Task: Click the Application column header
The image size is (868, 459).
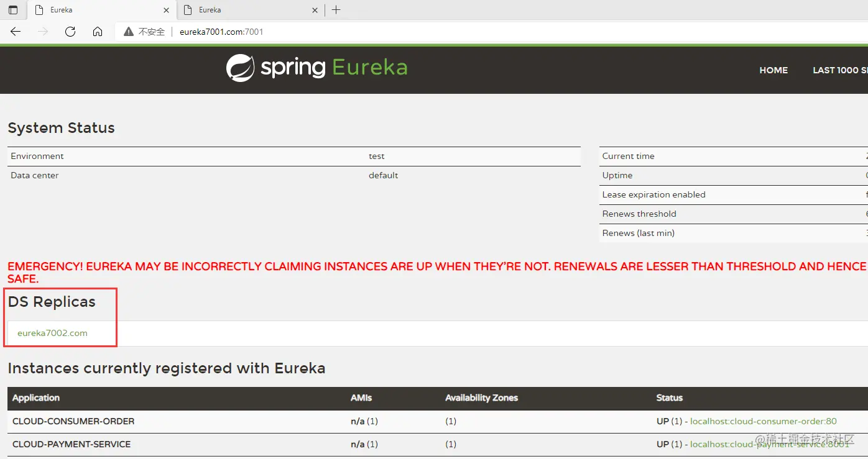Action: (36, 398)
